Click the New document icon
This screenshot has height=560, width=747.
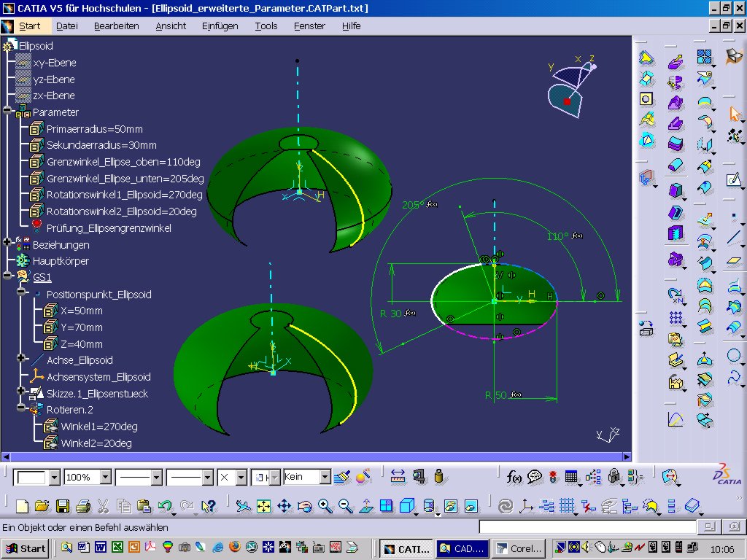coord(22,506)
